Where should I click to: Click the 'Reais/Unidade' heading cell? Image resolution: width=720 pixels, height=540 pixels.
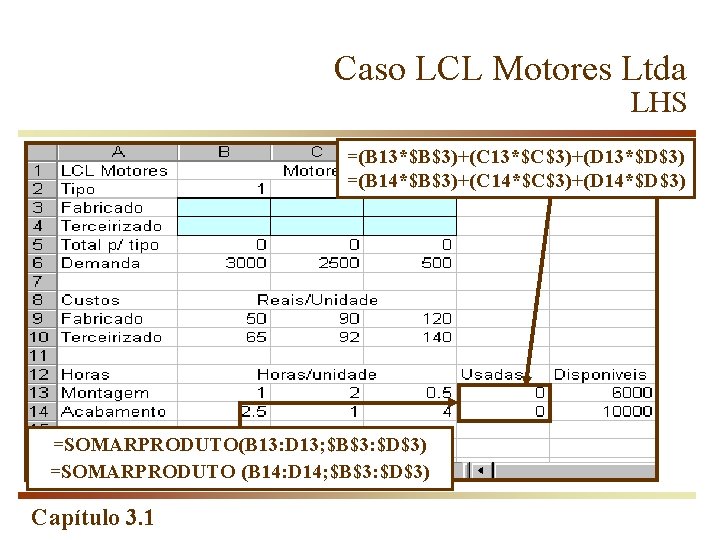(x=317, y=300)
